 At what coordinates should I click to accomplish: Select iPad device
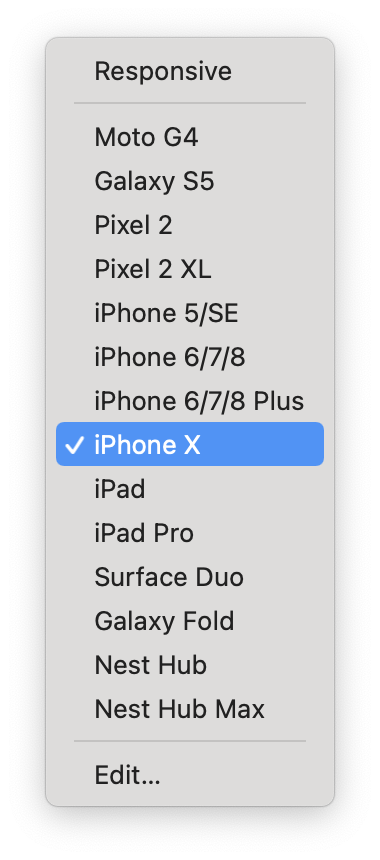190,488
